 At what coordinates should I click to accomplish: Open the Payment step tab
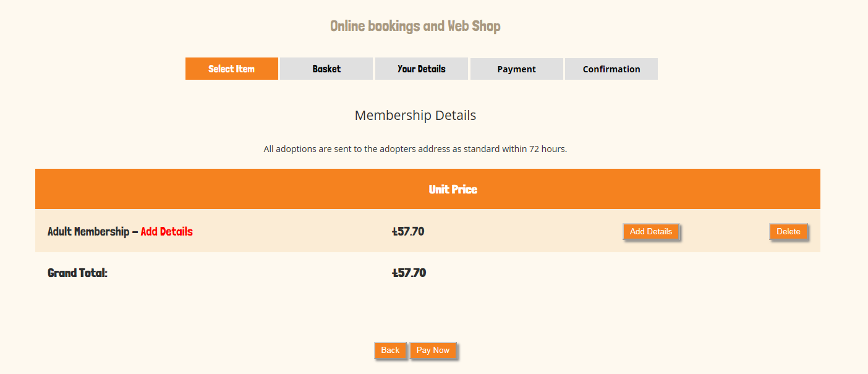[x=516, y=69]
